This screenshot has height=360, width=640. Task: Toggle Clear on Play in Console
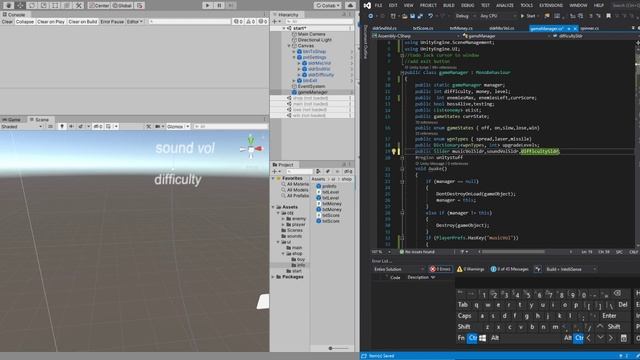[x=51, y=21]
